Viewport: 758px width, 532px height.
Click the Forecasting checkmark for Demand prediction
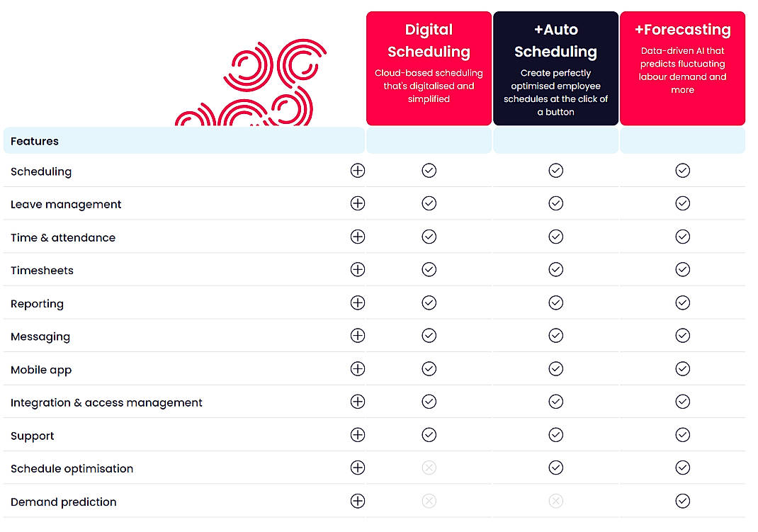[682, 501]
